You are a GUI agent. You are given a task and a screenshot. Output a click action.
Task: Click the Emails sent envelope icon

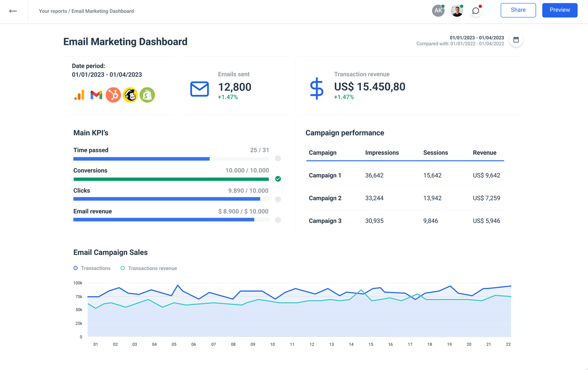coord(199,89)
